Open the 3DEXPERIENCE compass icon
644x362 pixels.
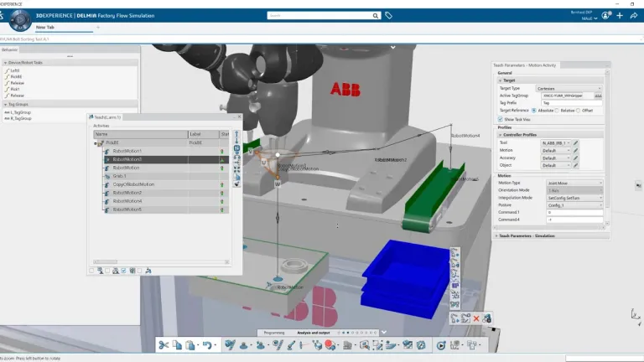20,19
